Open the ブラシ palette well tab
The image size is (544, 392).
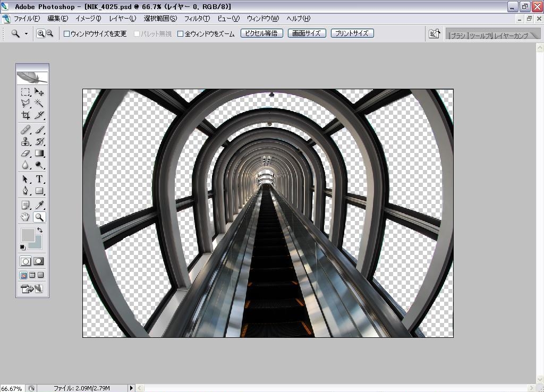point(458,36)
